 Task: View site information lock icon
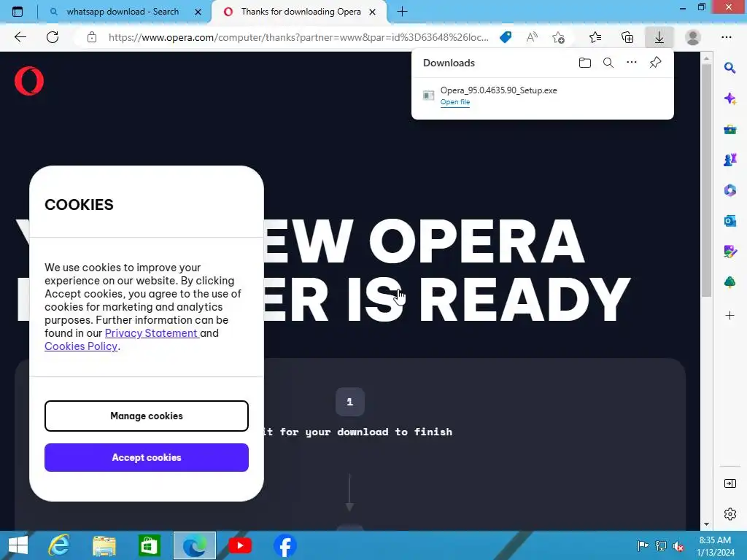click(x=92, y=37)
